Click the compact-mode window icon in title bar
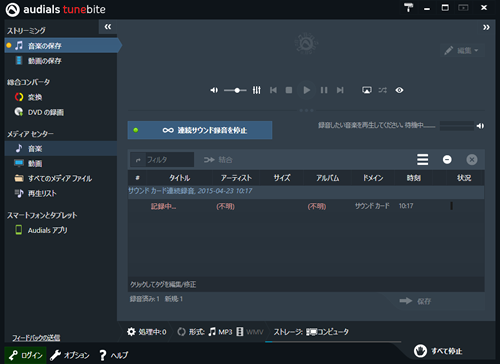Viewport: 500px width, 364px height. pyautogui.click(x=463, y=7)
